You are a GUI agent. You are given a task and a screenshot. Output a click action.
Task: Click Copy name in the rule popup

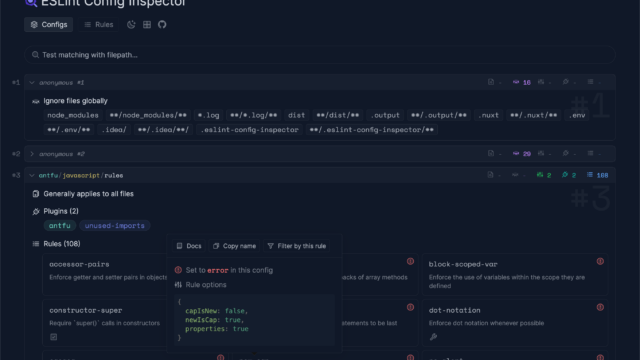[235, 246]
